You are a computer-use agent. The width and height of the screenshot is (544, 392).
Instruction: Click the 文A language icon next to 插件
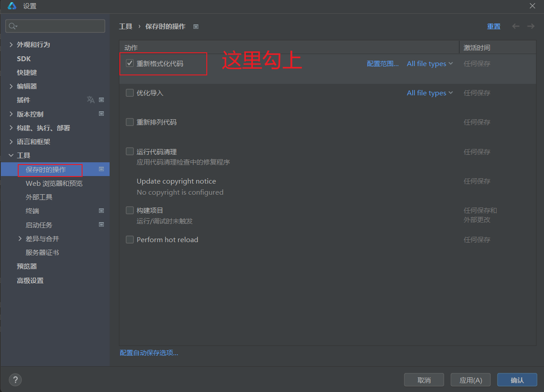click(x=91, y=100)
